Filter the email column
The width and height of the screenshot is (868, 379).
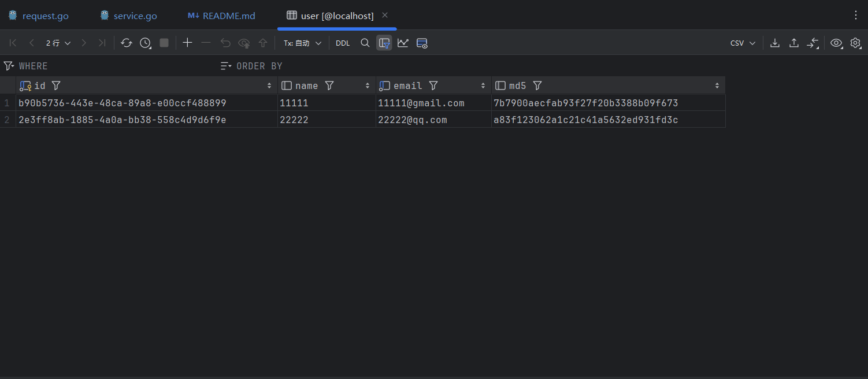433,86
